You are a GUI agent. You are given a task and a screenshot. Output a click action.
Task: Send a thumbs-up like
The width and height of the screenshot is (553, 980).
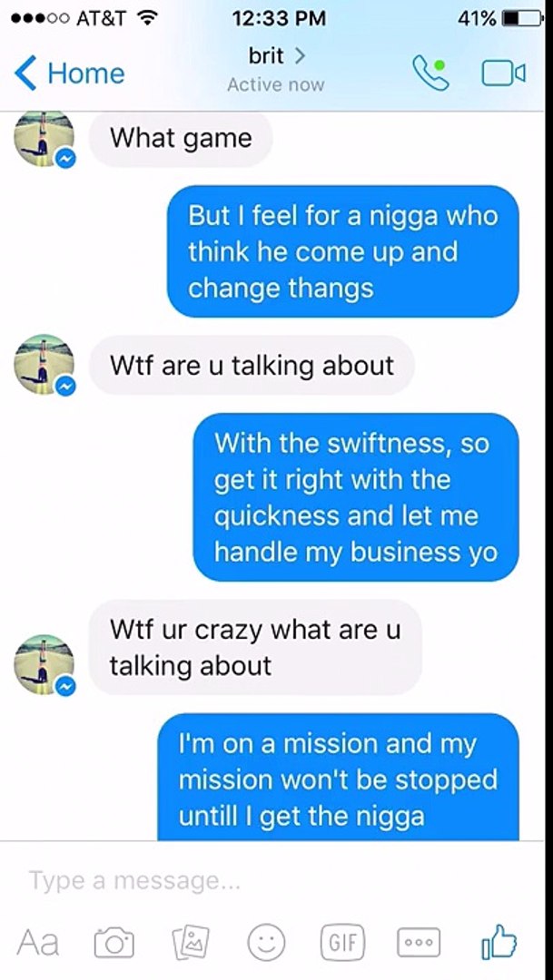(499, 942)
